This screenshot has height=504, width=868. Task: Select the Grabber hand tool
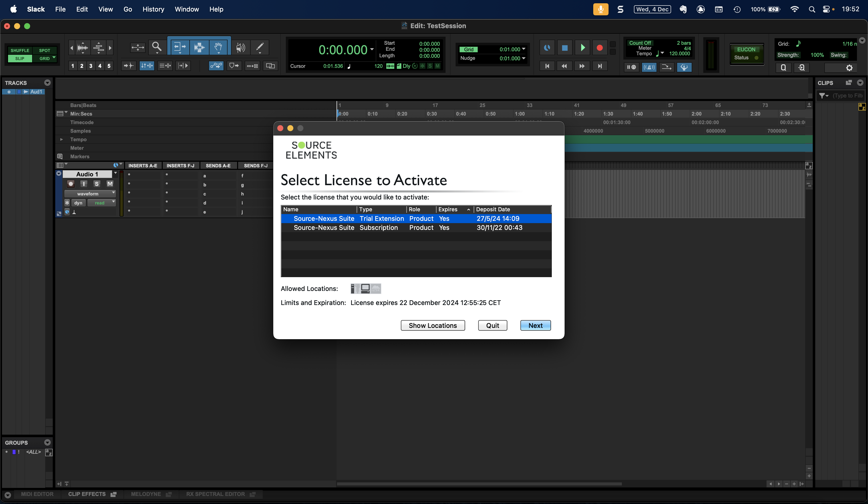pos(218,47)
